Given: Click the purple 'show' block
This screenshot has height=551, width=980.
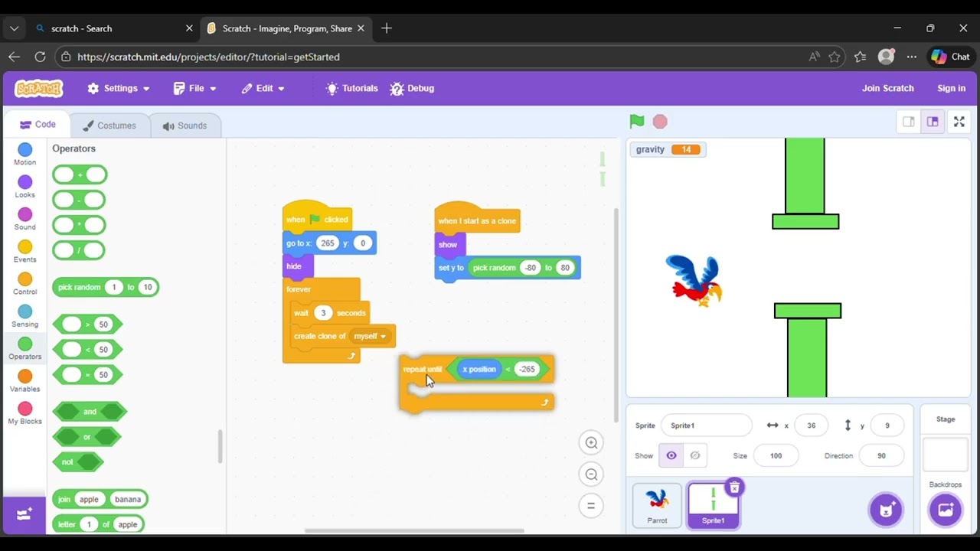Looking at the screenshot, I should pyautogui.click(x=448, y=245).
